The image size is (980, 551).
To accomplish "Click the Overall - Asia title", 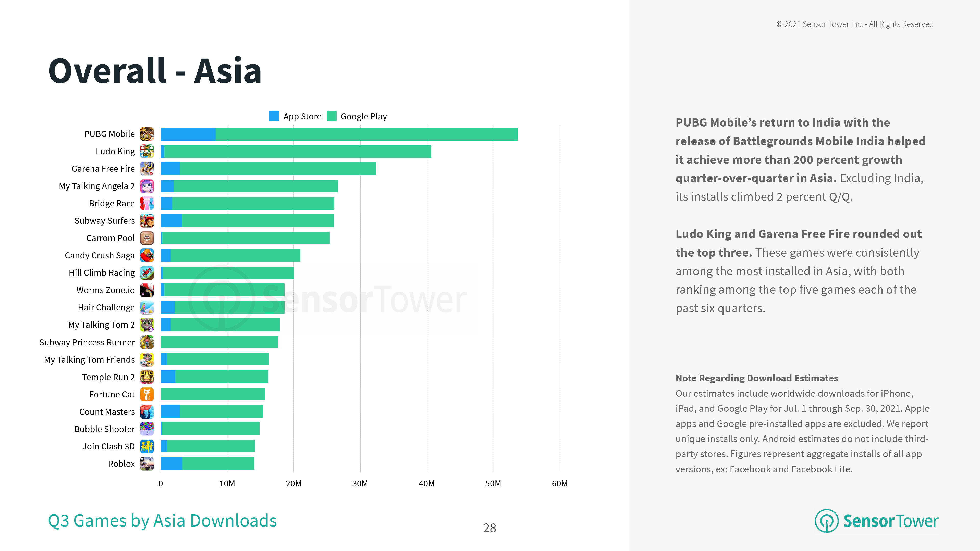I will click(155, 71).
